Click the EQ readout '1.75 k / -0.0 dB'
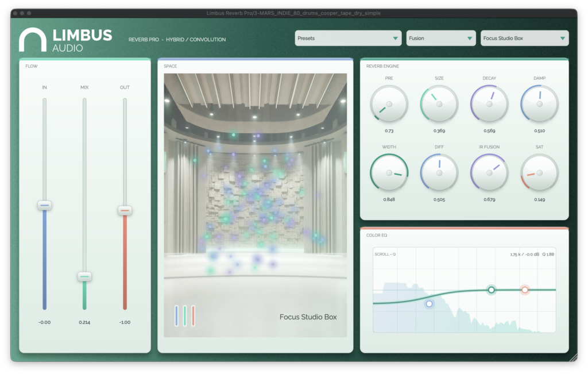This screenshot has width=588, height=374. coord(524,255)
